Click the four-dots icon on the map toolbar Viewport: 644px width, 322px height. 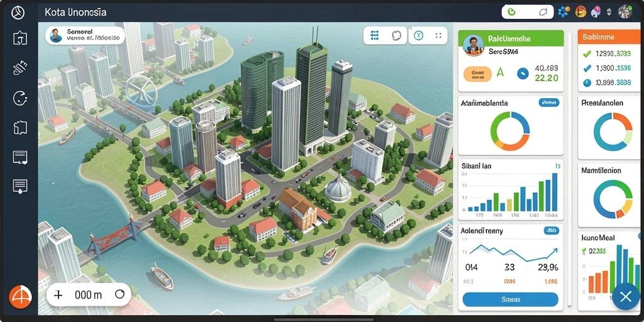pos(438,36)
